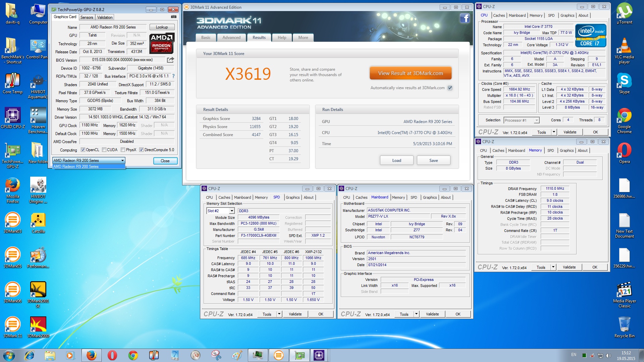Click the Load button in 3DMark 11

(396, 161)
